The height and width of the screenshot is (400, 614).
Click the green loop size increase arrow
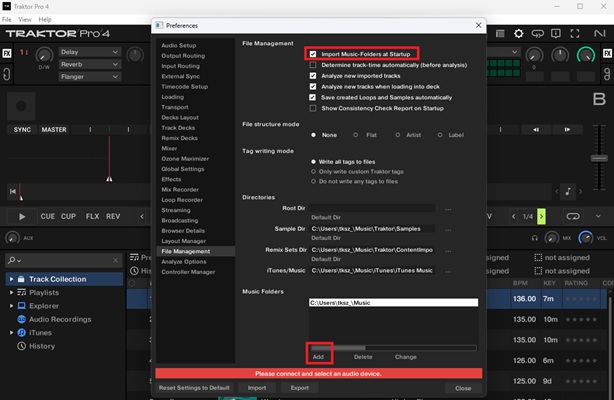point(541,216)
